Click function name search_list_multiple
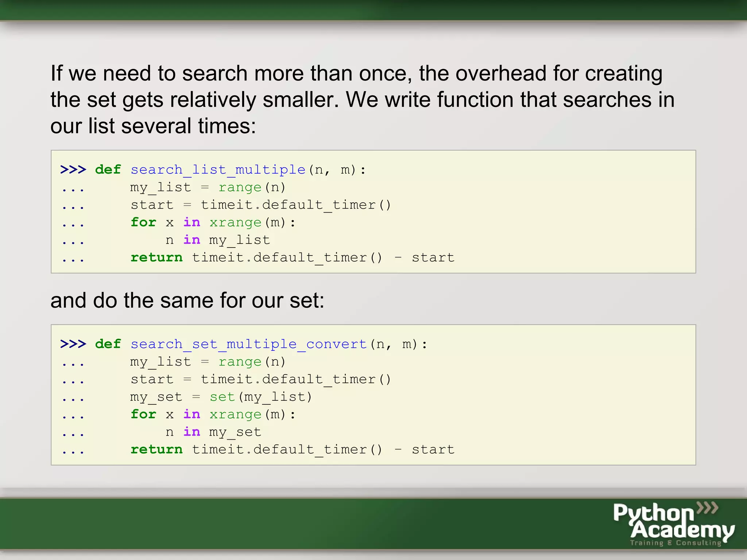 point(218,170)
